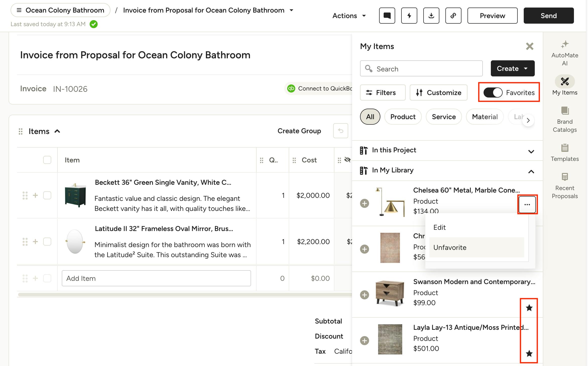This screenshot has height=366, width=588.
Task: Select the Product filter tab
Action: pyautogui.click(x=403, y=117)
